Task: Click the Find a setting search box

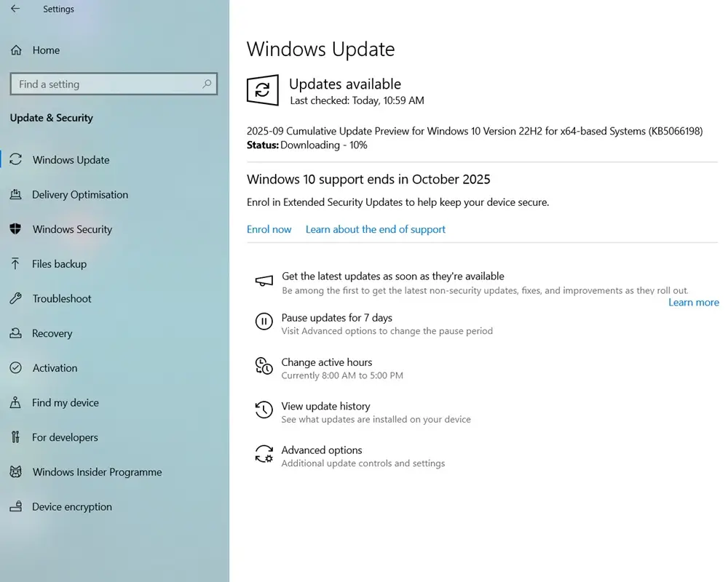Action: click(106, 84)
